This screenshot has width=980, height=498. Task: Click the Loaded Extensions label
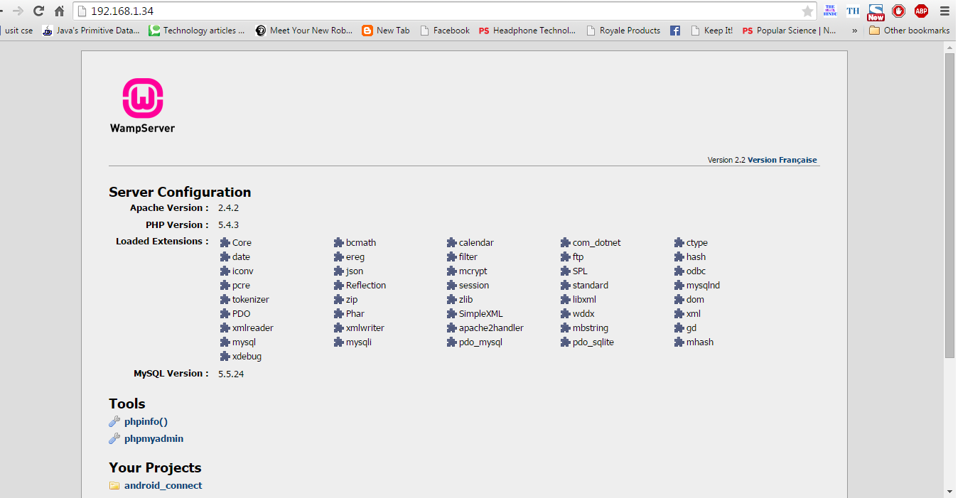[x=162, y=242]
